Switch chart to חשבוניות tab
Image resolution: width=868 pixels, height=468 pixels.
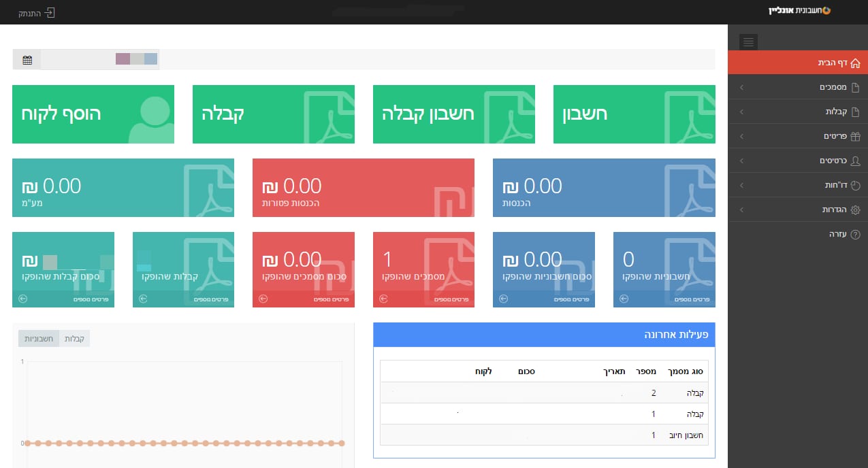coord(39,338)
